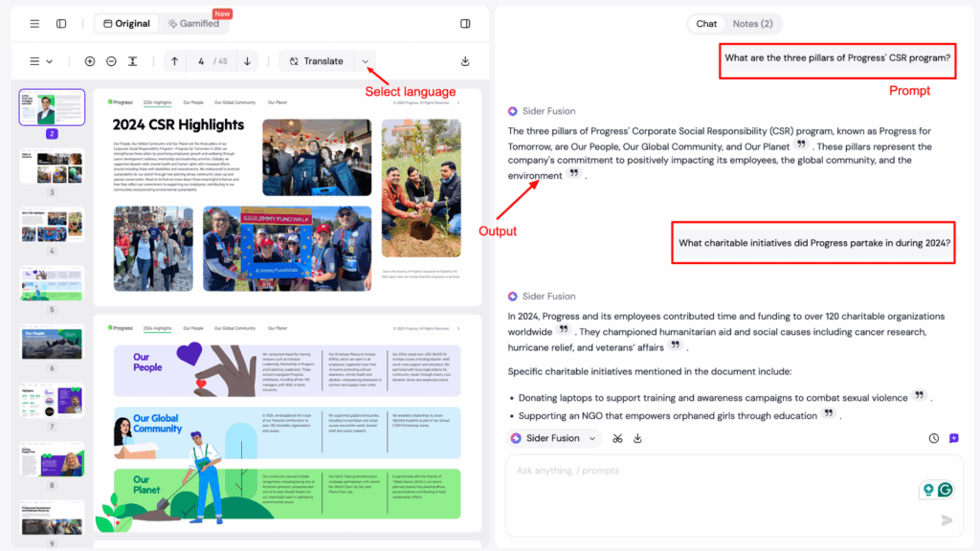Send a message with the send arrow
Screen dimensions: 980x551
tap(946, 520)
